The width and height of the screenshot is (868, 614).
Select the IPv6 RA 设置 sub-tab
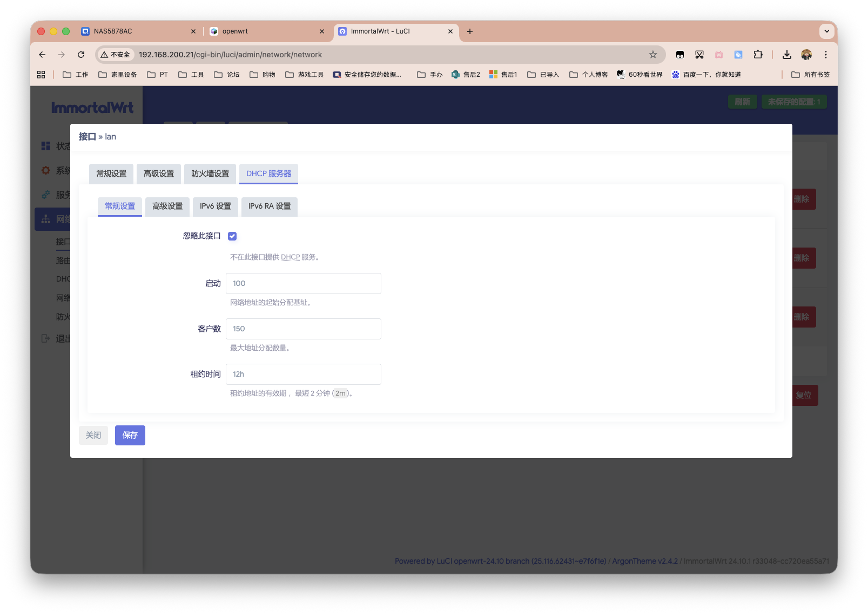point(269,206)
